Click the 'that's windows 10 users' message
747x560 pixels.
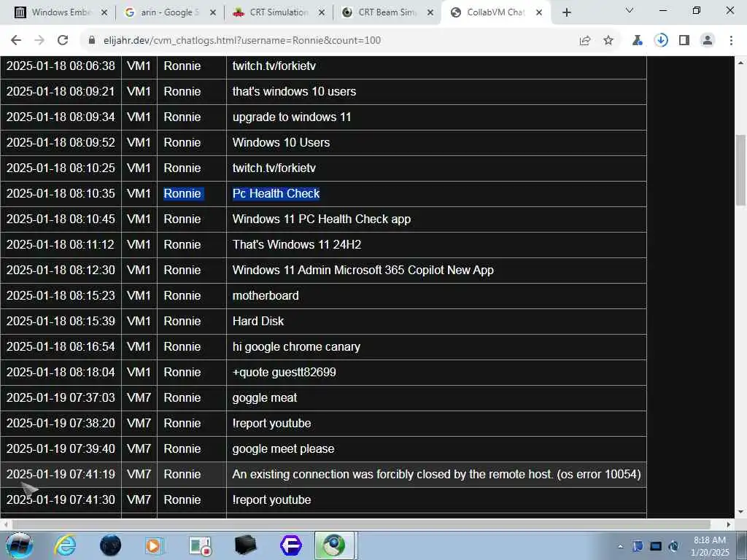(294, 91)
